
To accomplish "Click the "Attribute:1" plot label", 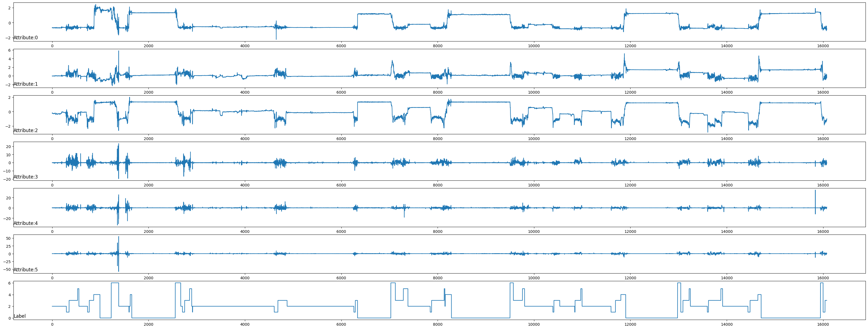I will 26,84.
